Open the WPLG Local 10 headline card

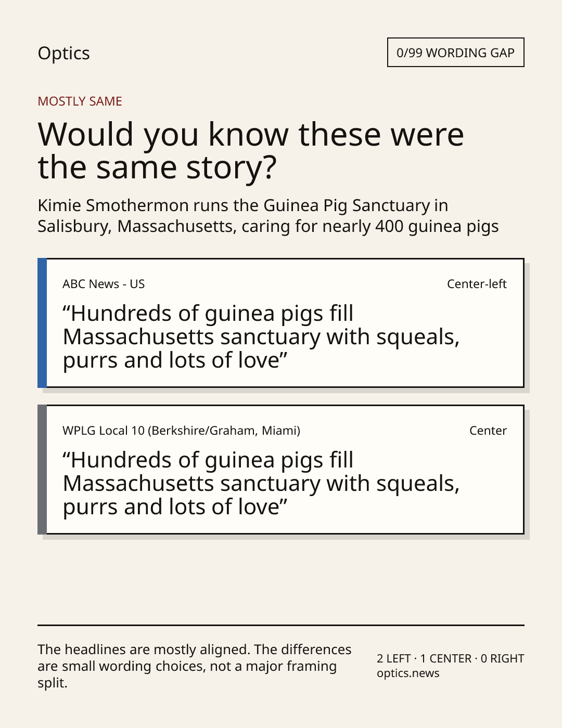pyautogui.click(x=281, y=470)
